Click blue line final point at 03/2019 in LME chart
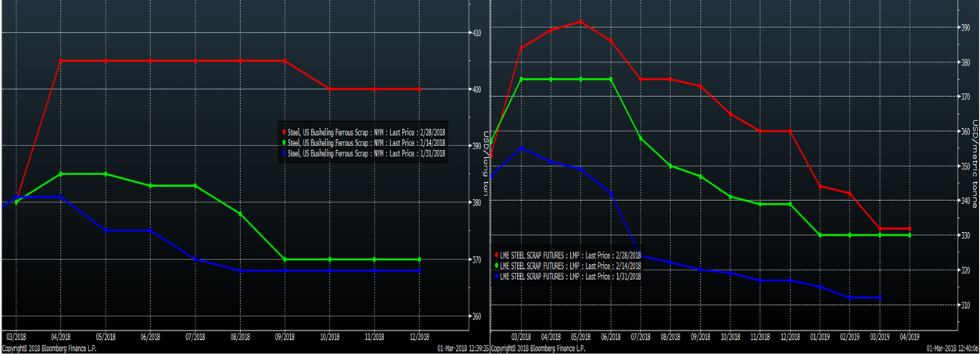 point(881,298)
